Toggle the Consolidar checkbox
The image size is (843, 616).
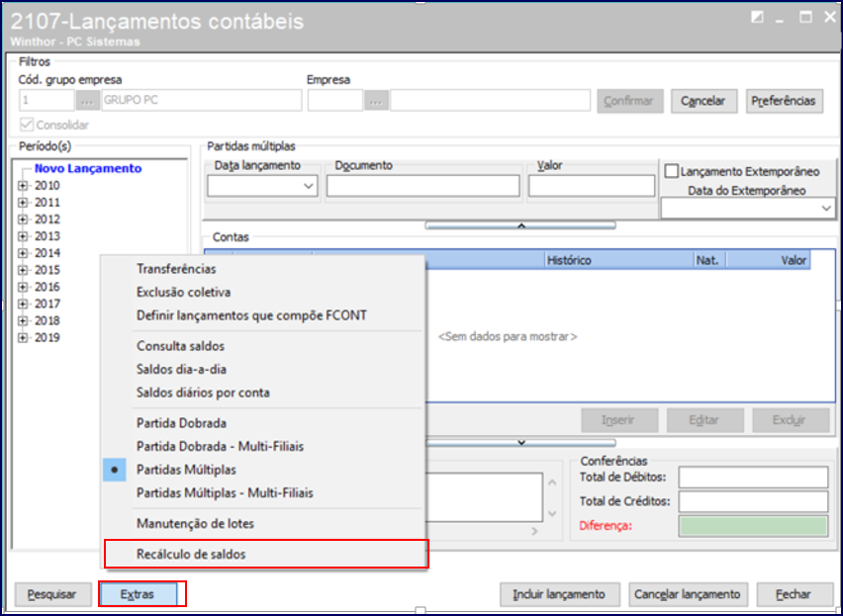pos(26,125)
